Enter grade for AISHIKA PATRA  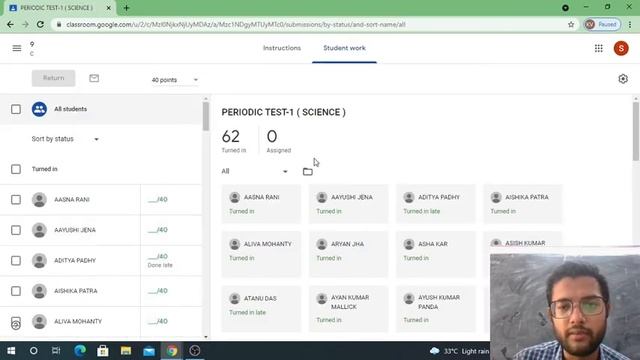158,291
